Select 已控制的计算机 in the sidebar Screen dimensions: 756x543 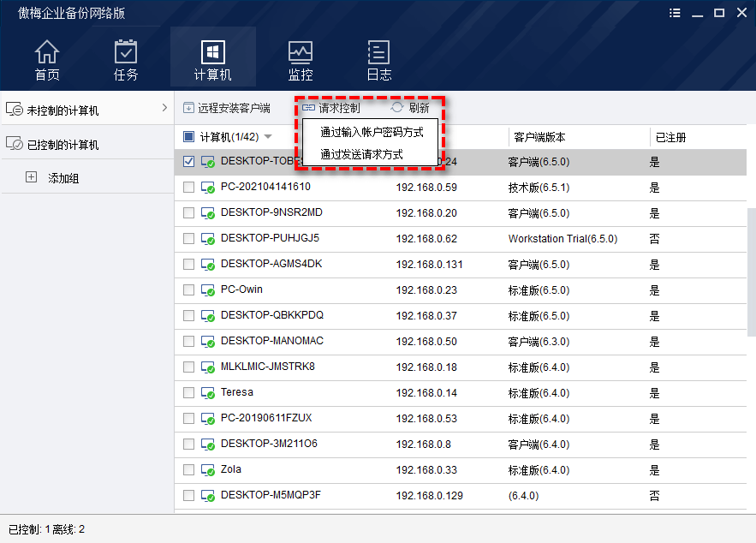click(x=63, y=145)
